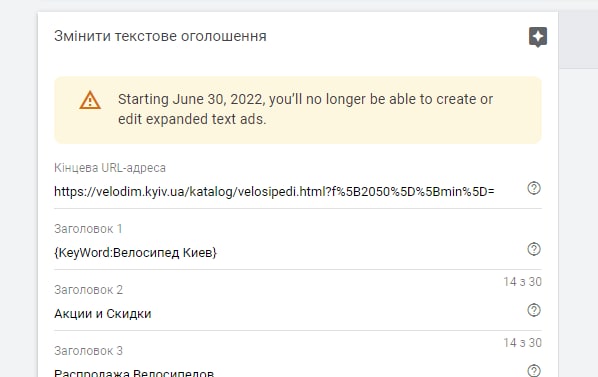The height and width of the screenshot is (377, 598).
Task: Click the orange warning triangle icon
Action: (x=90, y=100)
